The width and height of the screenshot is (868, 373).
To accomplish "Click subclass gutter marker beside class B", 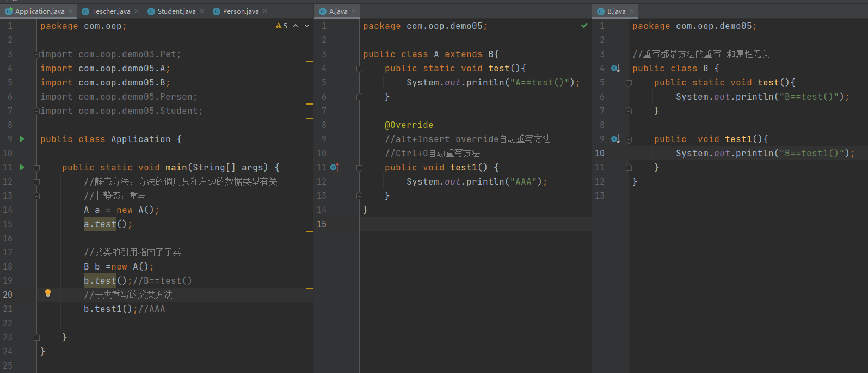I will point(615,68).
